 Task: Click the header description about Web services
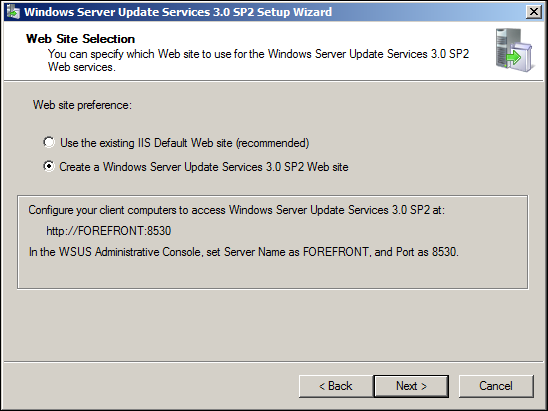coord(258,60)
